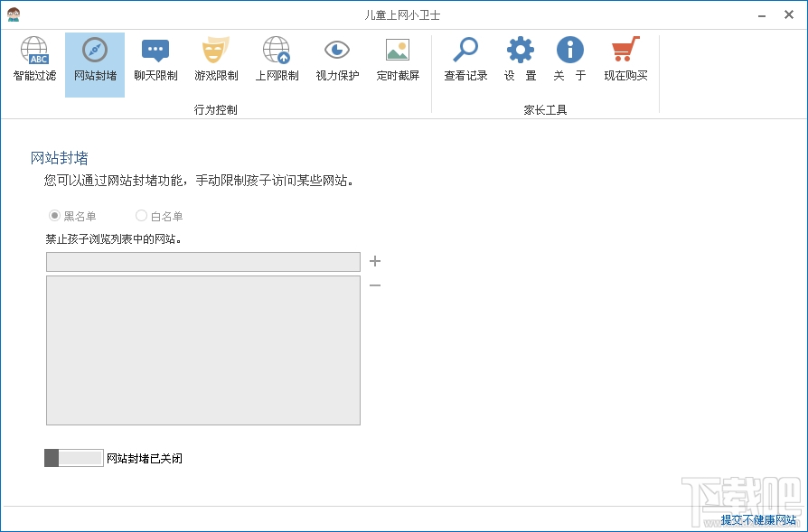Open the 上网限制 internet limit feature
The width and height of the screenshot is (808, 532).
(x=276, y=59)
